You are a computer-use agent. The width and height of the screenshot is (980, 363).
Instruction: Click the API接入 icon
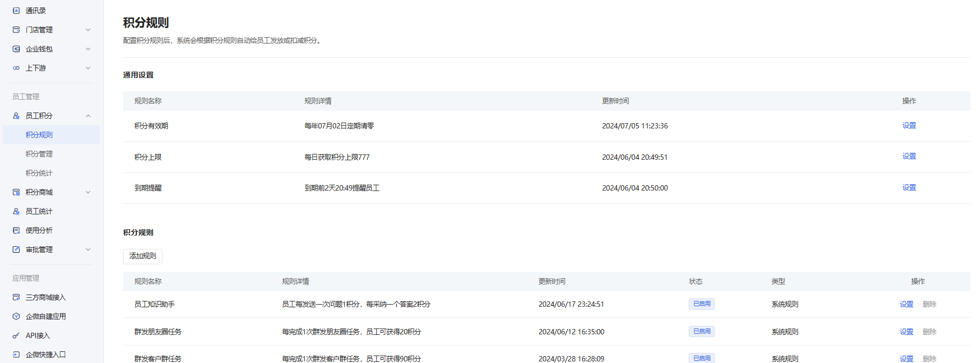click(16, 335)
